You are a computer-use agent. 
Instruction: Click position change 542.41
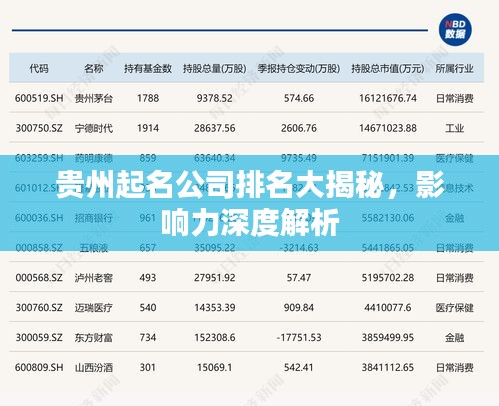[x=299, y=367]
